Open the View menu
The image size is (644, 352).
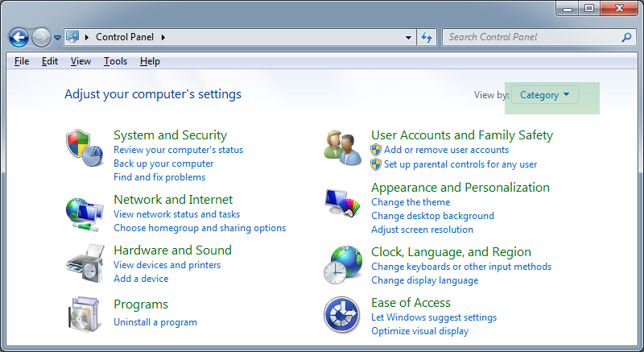click(x=80, y=61)
